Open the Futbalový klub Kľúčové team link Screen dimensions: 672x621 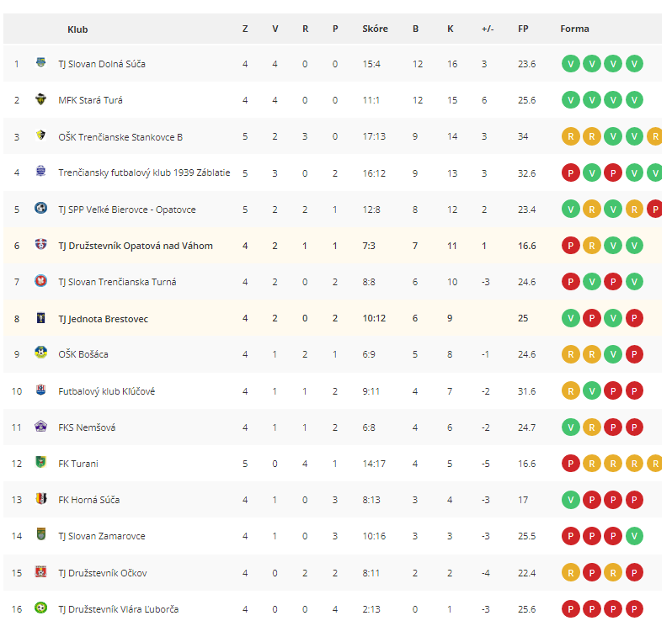(106, 391)
